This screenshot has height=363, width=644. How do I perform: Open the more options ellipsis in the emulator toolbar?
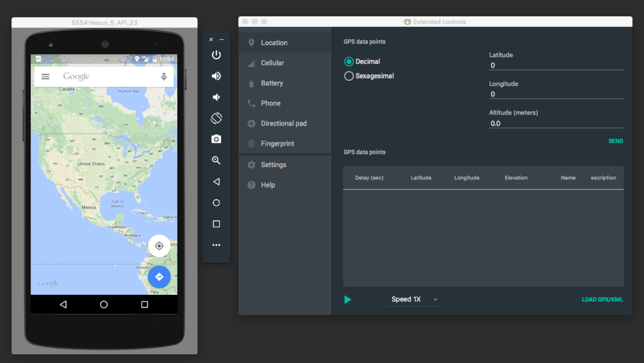point(216,245)
